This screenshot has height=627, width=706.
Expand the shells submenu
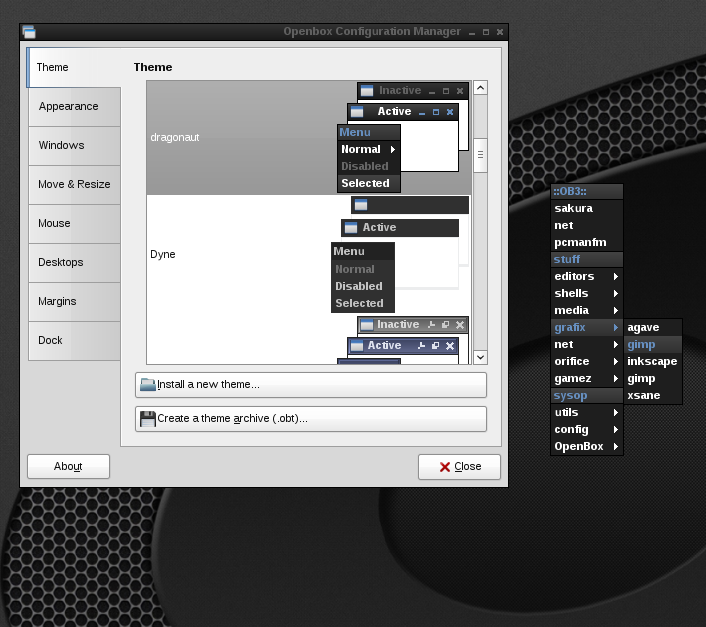click(587, 293)
